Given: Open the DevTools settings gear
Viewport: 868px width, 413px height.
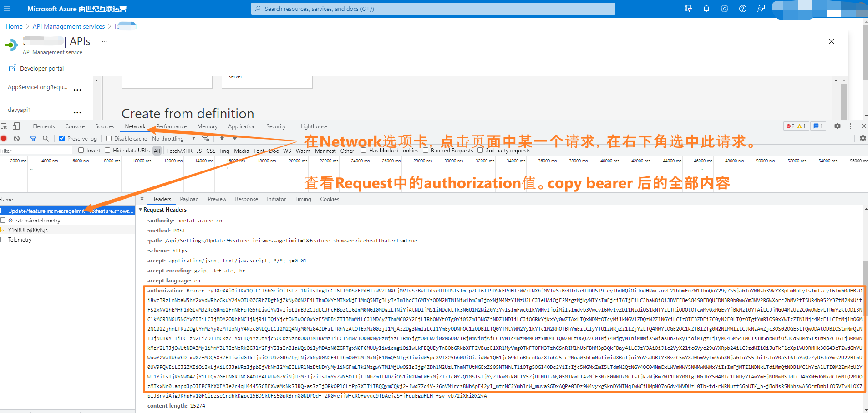Looking at the screenshot, I should [837, 126].
